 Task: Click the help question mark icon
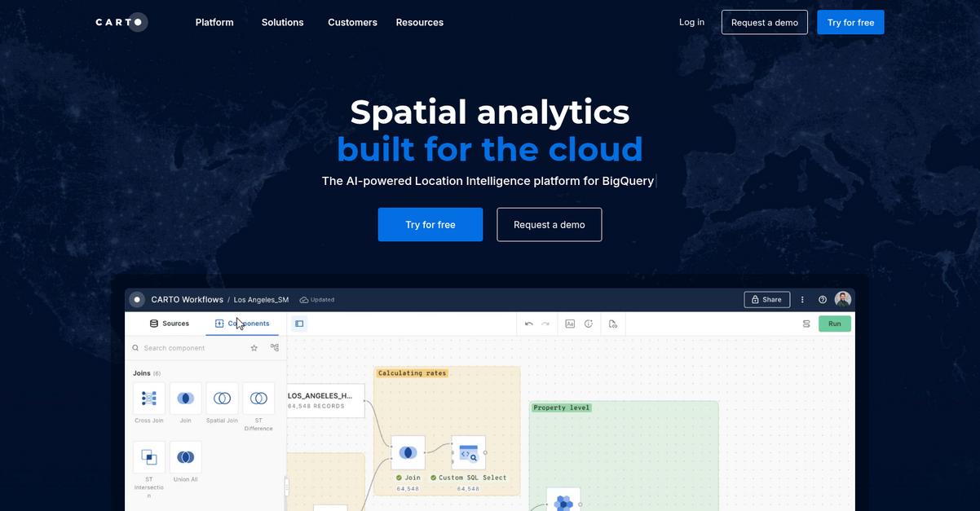[823, 299]
